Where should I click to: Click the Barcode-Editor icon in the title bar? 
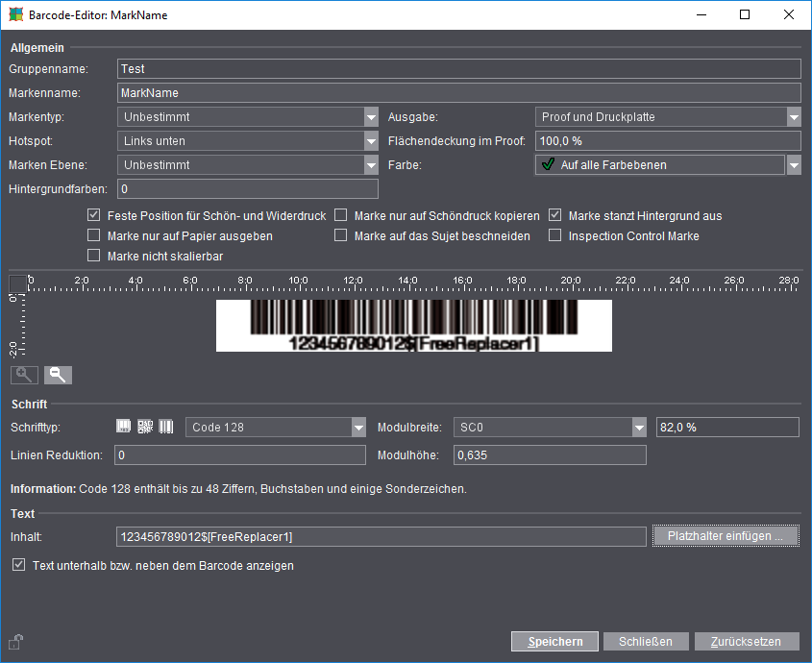coord(13,14)
